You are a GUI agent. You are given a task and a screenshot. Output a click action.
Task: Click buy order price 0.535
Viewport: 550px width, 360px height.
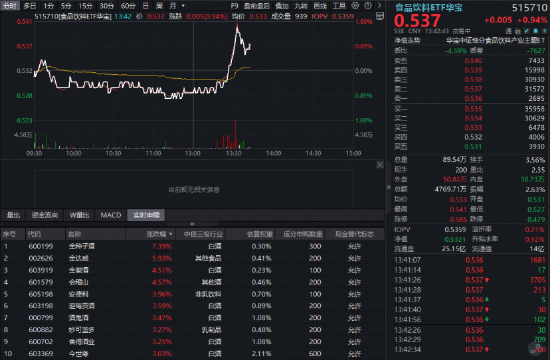[473, 109]
